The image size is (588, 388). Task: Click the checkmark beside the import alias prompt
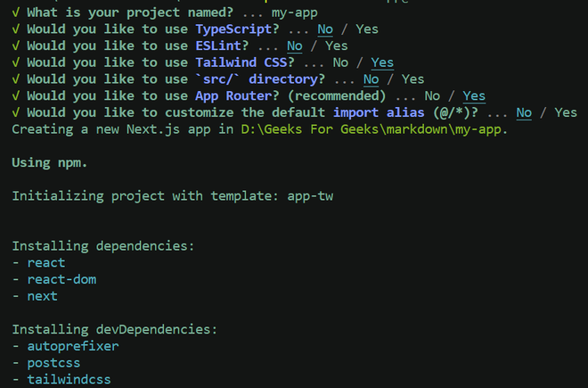coord(16,111)
